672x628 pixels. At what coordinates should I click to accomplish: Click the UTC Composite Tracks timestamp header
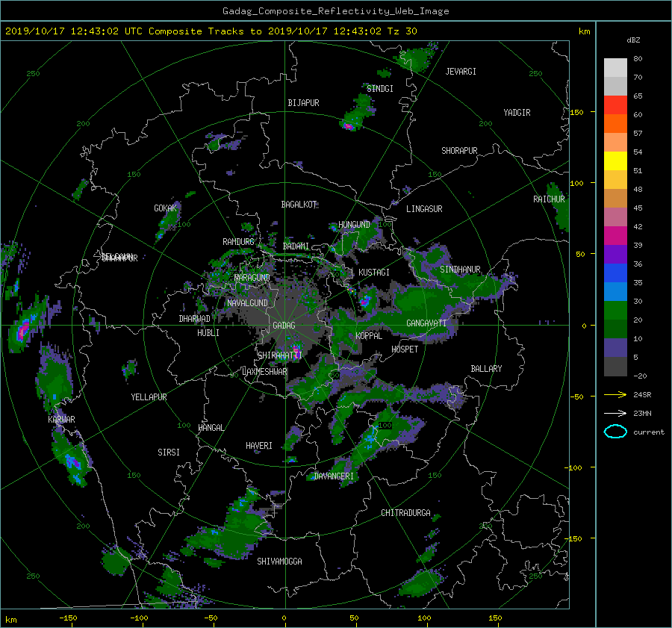(x=211, y=31)
